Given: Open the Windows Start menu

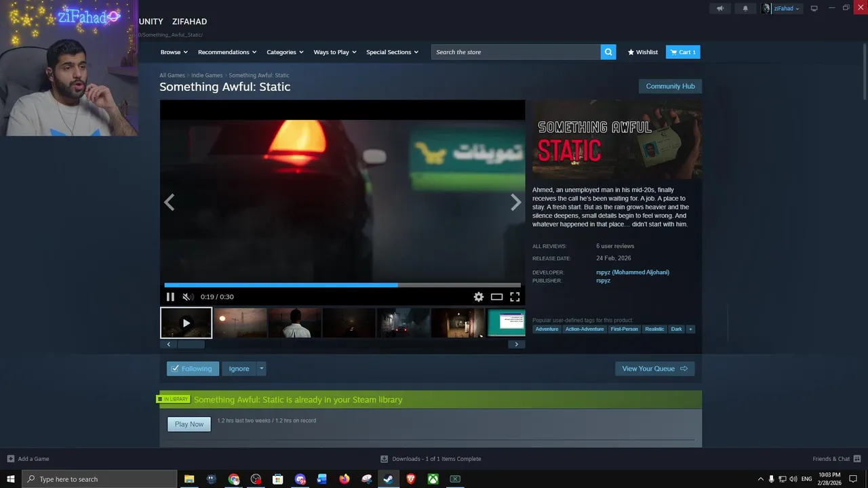Looking at the screenshot, I should click(x=11, y=479).
